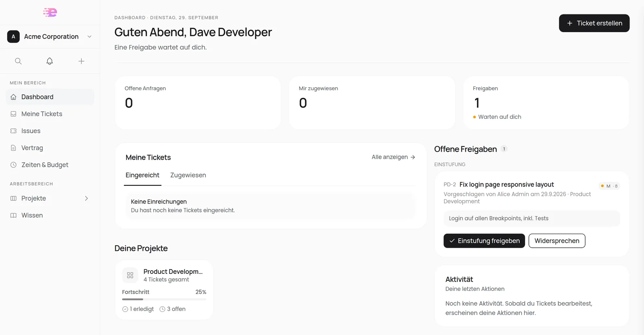
Task: Click the Fortschritt progress bar
Action: click(x=164, y=299)
